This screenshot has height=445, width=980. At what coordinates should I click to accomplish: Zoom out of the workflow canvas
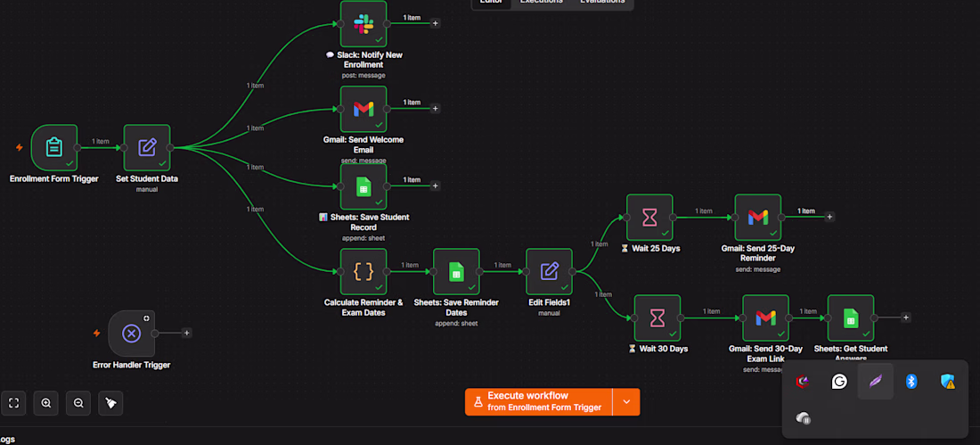coord(78,404)
